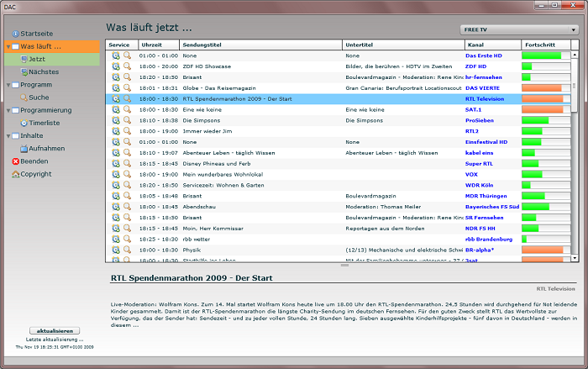Sort by the Sendungstitel column header
The width and height of the screenshot is (588, 369).
pyautogui.click(x=260, y=45)
